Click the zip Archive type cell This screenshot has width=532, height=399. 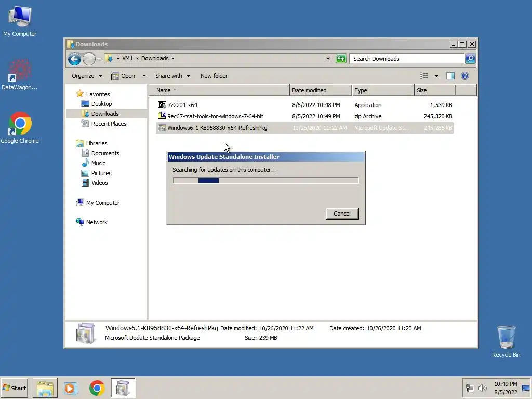click(368, 116)
